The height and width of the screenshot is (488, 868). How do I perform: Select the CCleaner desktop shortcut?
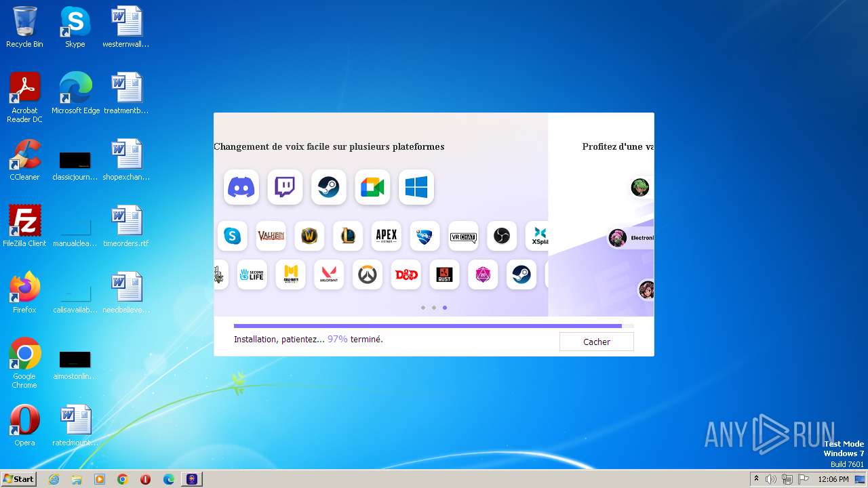pyautogui.click(x=24, y=161)
